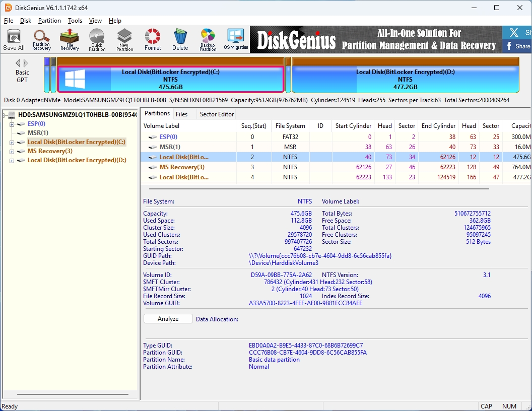Image resolution: width=532 pixels, height=411 pixels.
Task: Click the Device Path \Device\HarddiskVolume3 value
Action: (x=283, y=263)
